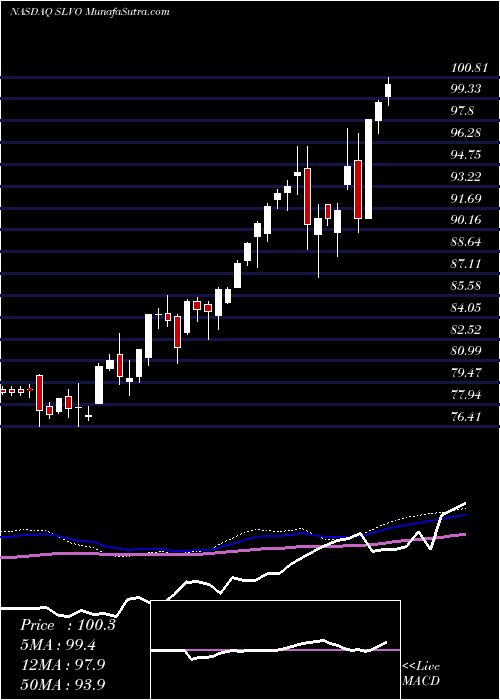The width and height of the screenshot is (500, 700).
Task: Click the 5MA : 99.4 readout
Action: tap(58, 645)
